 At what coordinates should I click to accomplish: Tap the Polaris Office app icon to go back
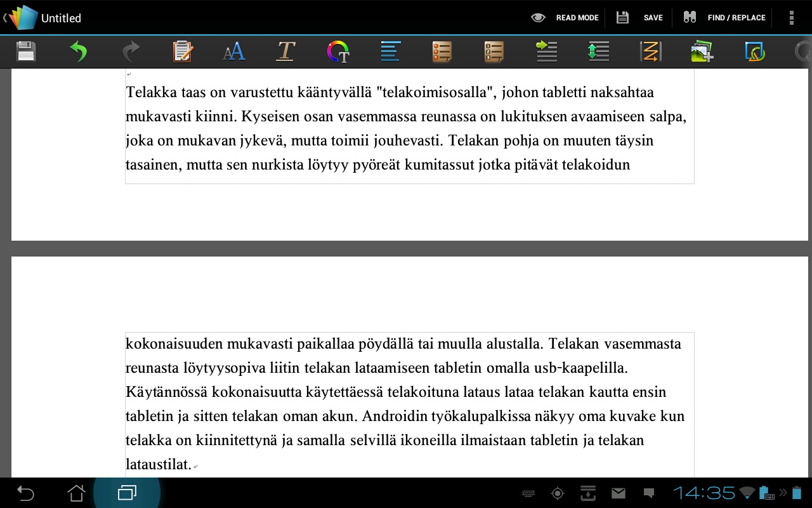point(20,18)
